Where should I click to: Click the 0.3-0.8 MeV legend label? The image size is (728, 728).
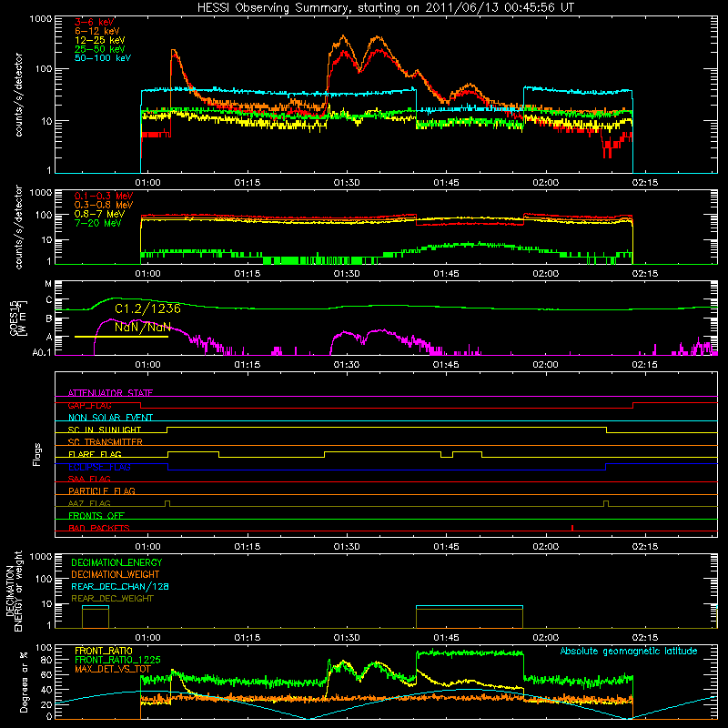tap(104, 205)
